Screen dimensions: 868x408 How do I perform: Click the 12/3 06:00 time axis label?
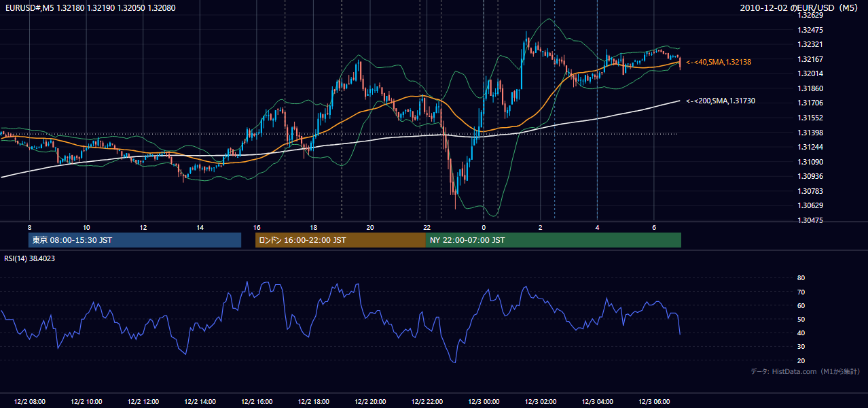(x=654, y=401)
